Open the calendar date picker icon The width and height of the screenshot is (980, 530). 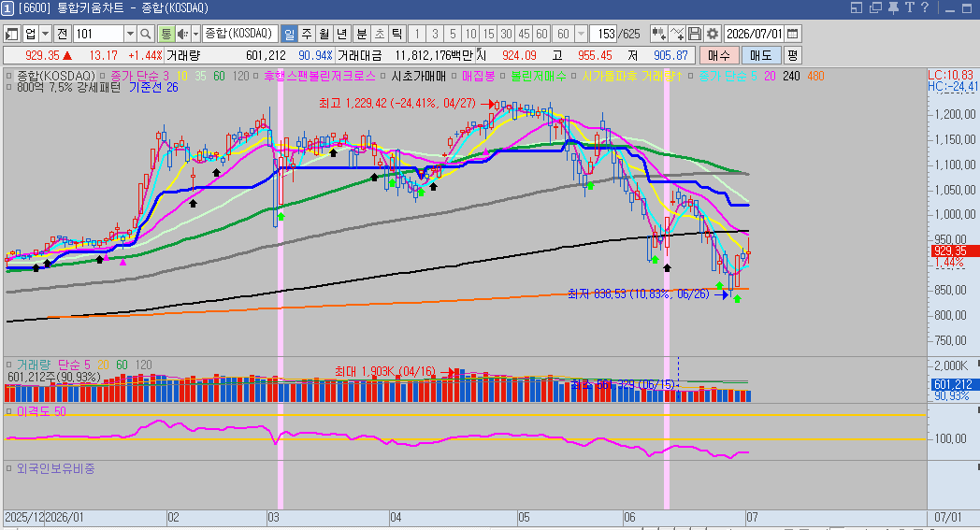coord(792,34)
